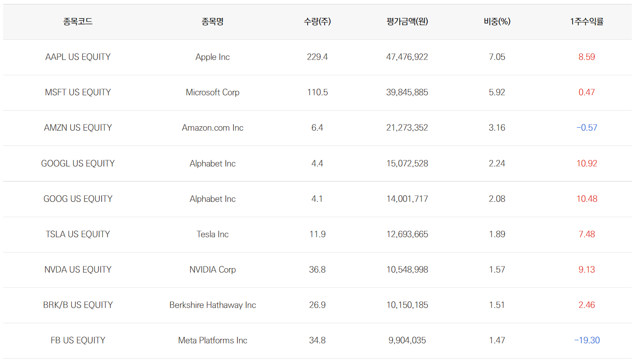Select the GOOG US EQUITY code cell
Screen dimensions: 635x364
coord(78,199)
